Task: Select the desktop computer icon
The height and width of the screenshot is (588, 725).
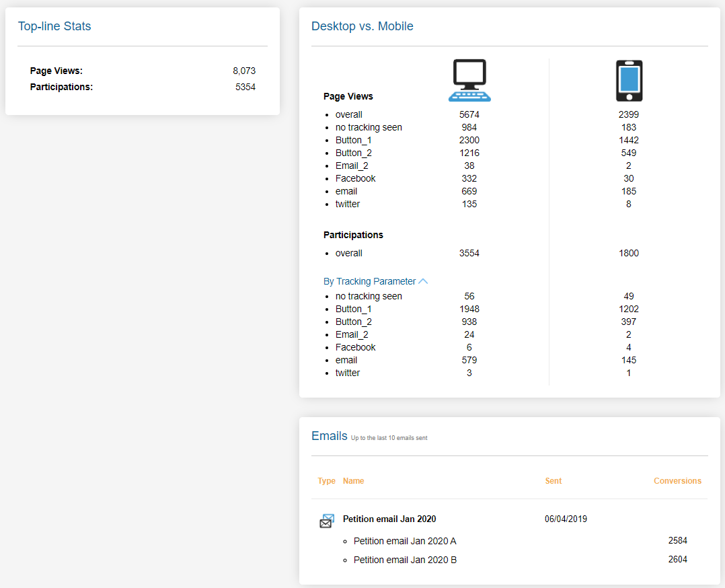Action: coord(469,79)
